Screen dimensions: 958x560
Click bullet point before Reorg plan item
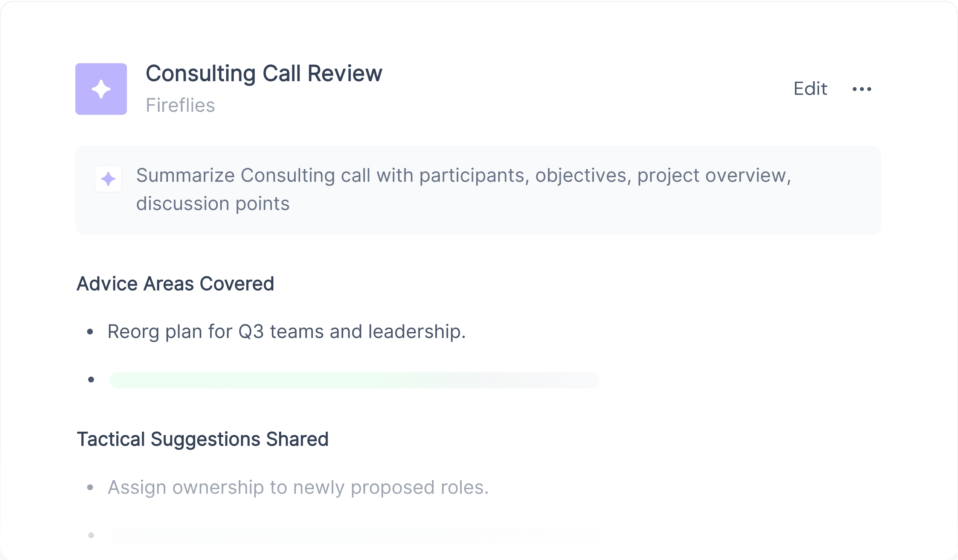90,332
